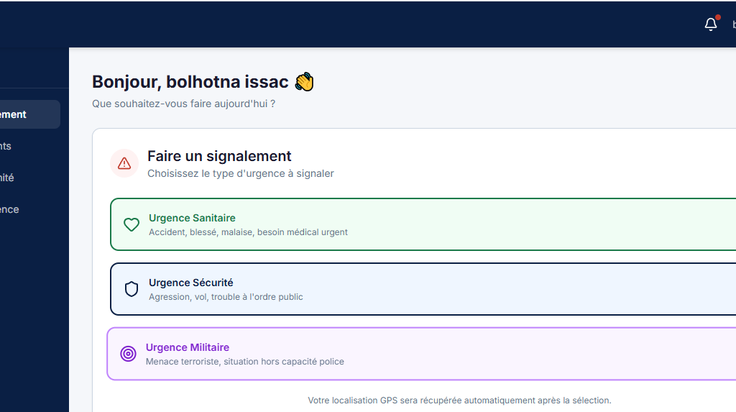Click the waving hand emoji
The width and height of the screenshot is (736, 412).
(304, 82)
